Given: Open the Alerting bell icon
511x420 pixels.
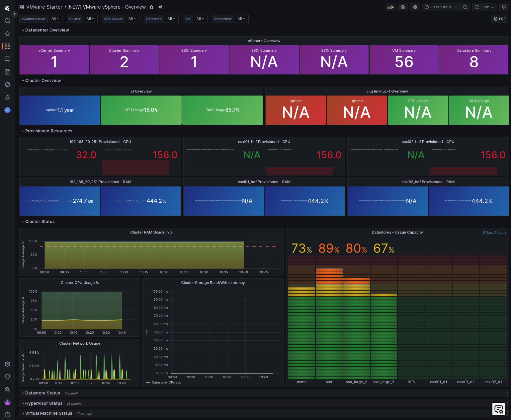Looking at the screenshot, I should tap(7, 97).
